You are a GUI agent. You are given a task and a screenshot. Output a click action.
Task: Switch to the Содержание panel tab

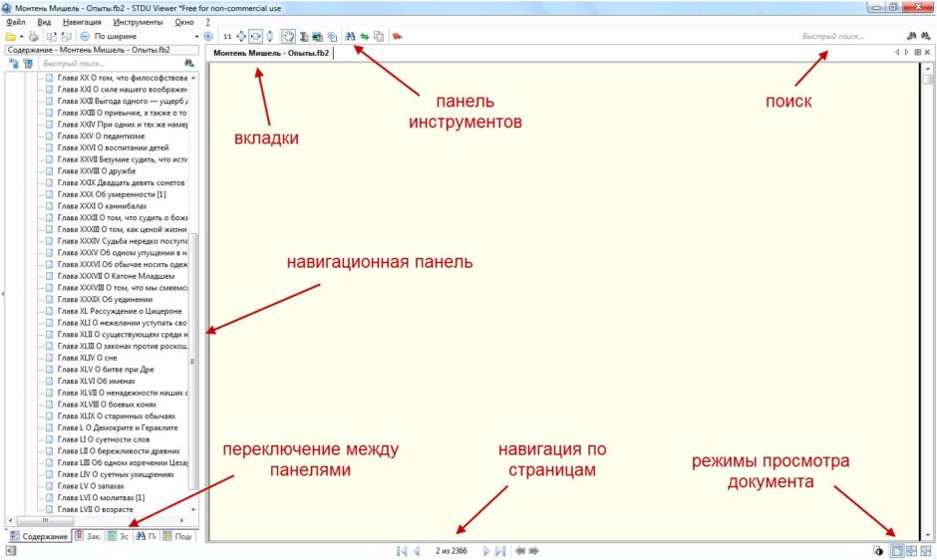tap(38, 536)
